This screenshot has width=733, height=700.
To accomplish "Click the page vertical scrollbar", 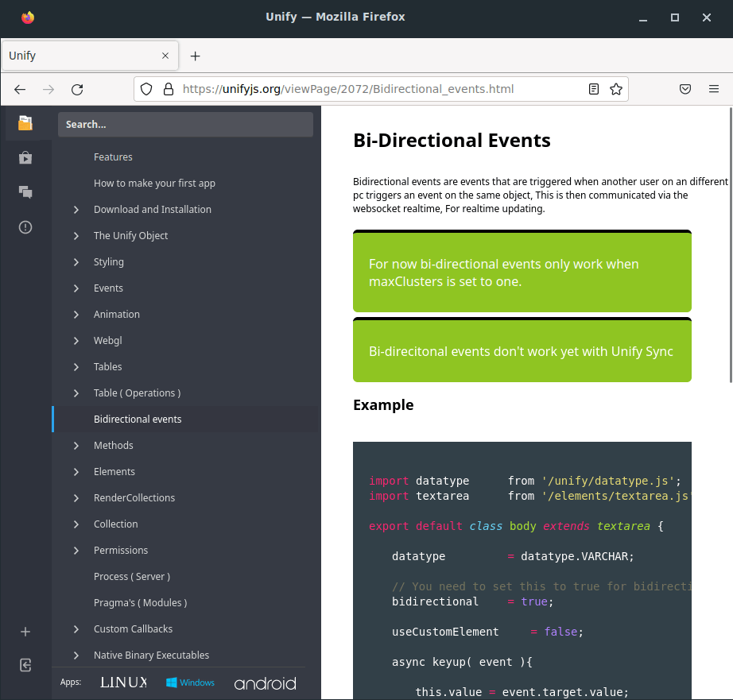I will click(x=731, y=246).
